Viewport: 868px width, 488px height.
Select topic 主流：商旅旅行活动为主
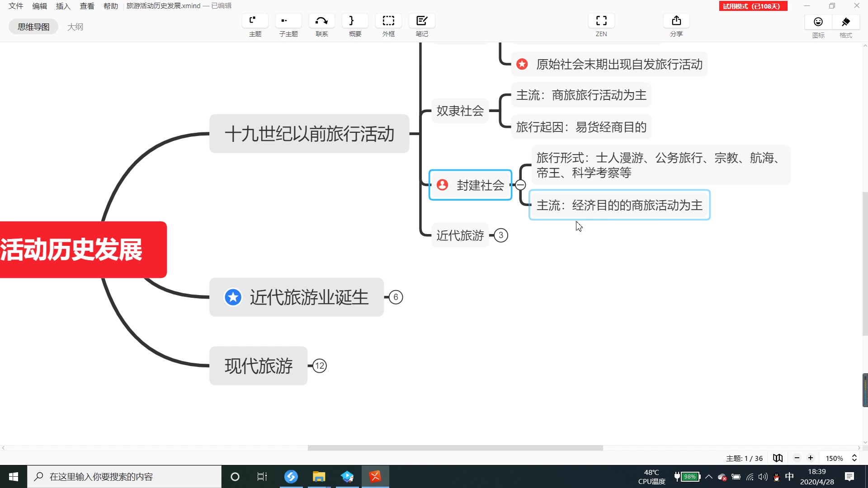(581, 95)
